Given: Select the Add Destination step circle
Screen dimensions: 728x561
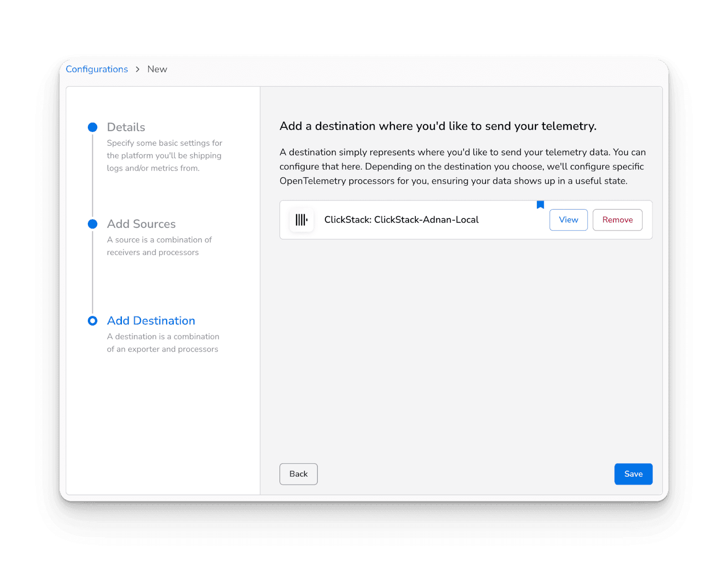Looking at the screenshot, I should (x=92, y=321).
